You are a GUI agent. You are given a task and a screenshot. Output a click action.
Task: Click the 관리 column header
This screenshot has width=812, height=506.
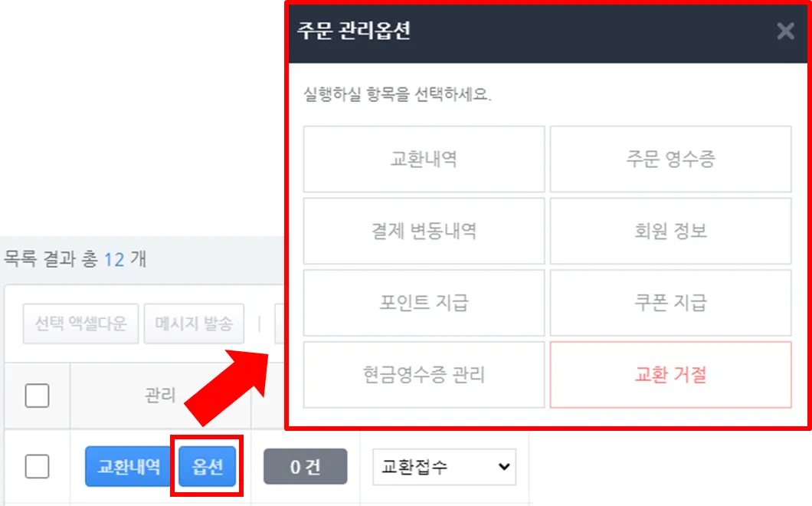[160, 396]
